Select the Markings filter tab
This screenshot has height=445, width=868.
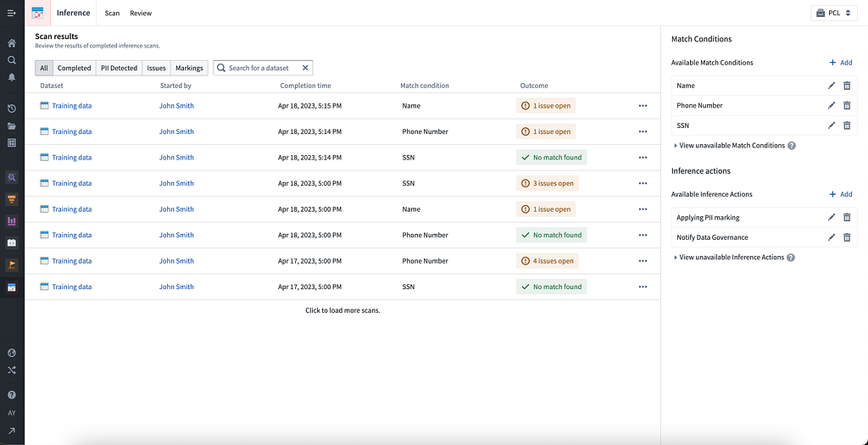coord(189,68)
